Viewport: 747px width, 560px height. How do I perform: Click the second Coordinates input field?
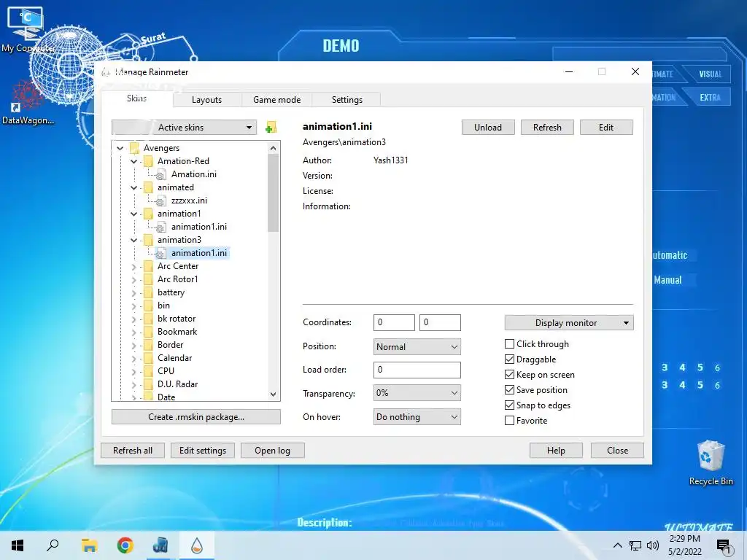coord(440,323)
